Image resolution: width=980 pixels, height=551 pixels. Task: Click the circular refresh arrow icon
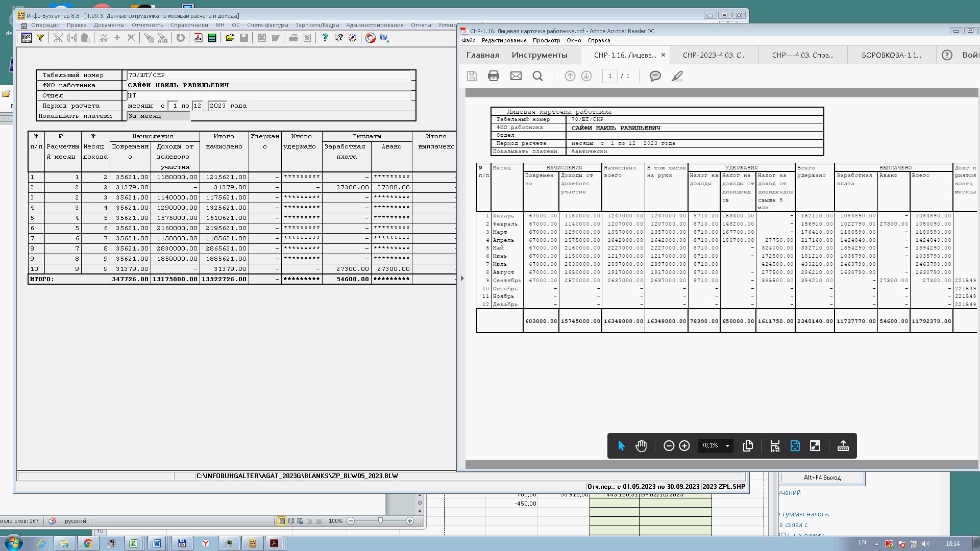[x=180, y=38]
